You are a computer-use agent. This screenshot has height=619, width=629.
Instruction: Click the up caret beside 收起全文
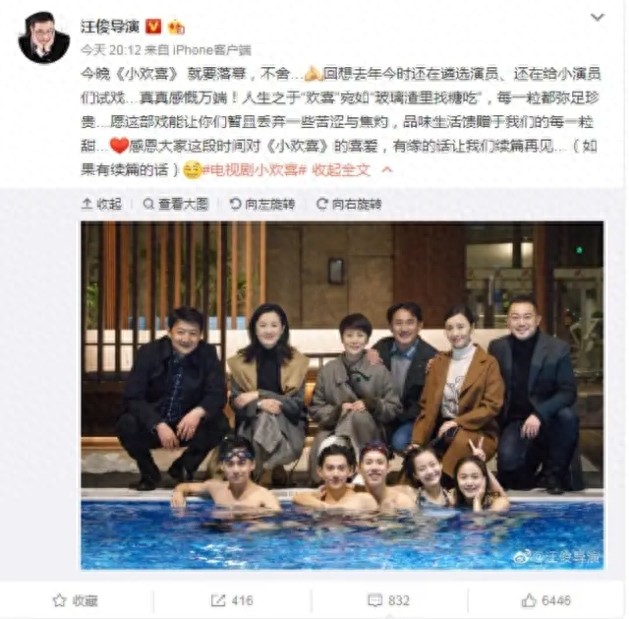coord(387,170)
